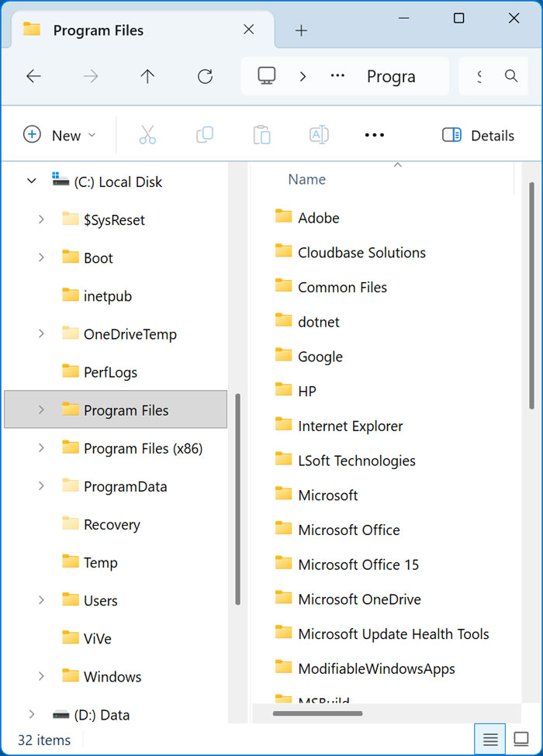Rename using the Rename toolbar icon
This screenshot has width=543, height=756.
(319, 135)
